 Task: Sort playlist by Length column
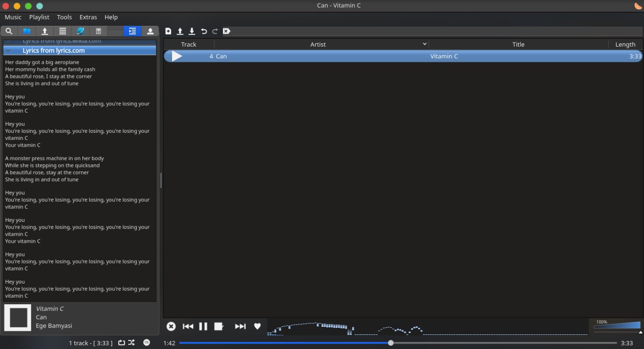[625, 44]
